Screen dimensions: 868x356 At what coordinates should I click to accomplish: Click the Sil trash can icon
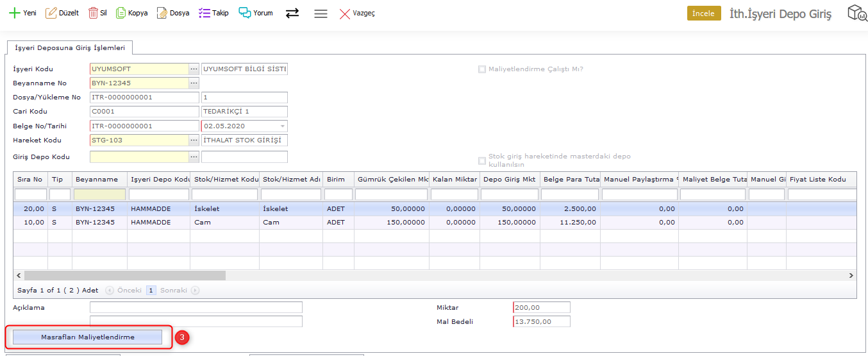[x=94, y=13]
